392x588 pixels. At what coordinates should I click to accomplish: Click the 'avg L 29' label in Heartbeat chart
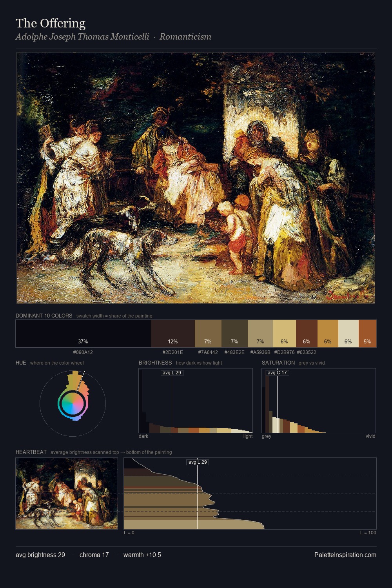coord(198,462)
